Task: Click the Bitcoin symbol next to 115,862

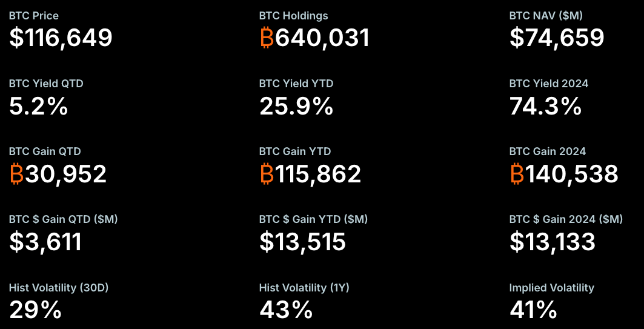Action: pos(267,174)
